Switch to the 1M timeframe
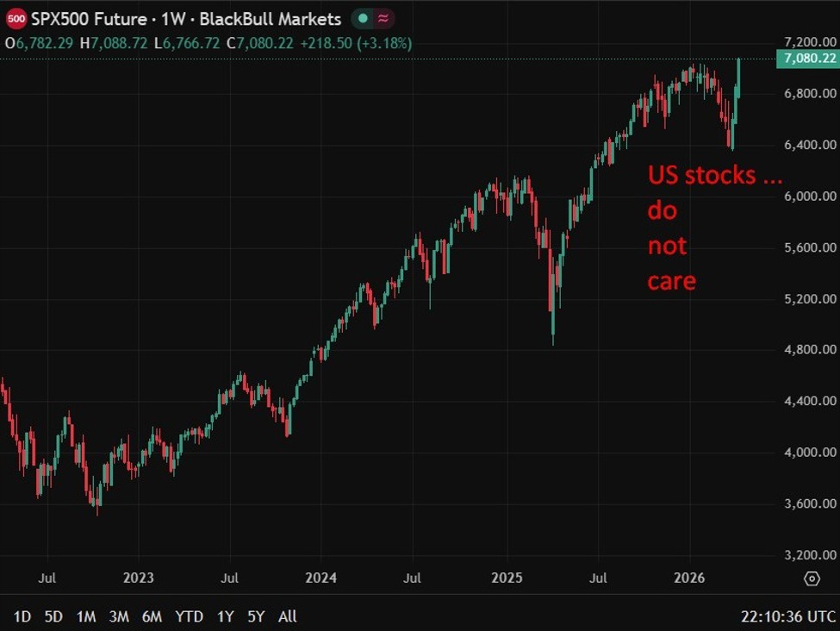The image size is (840, 631). [x=87, y=617]
